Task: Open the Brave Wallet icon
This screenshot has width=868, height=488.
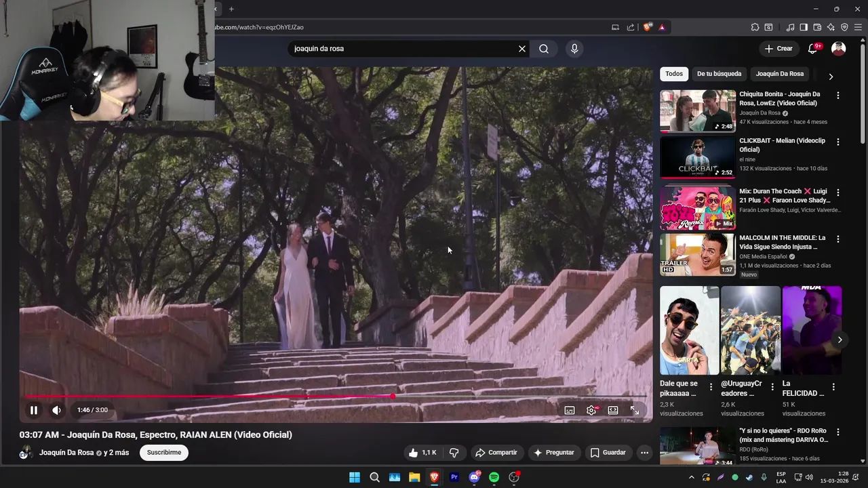Action: (817, 27)
